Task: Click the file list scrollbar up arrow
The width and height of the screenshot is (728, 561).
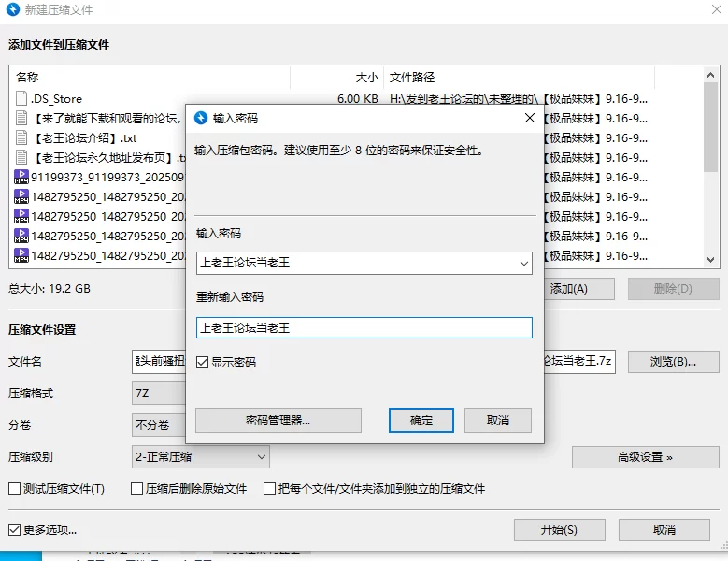Action: (x=710, y=74)
